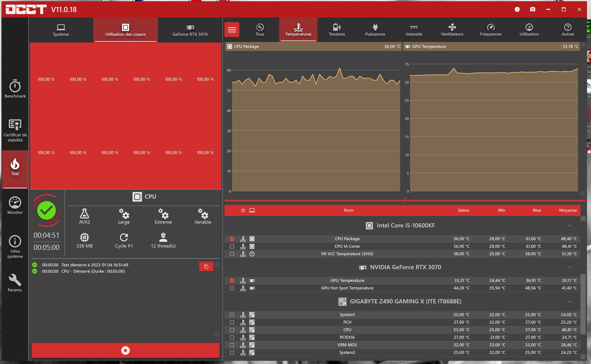Select AVX2 instruction set option
Screen dimensions: 591x364
85,216
